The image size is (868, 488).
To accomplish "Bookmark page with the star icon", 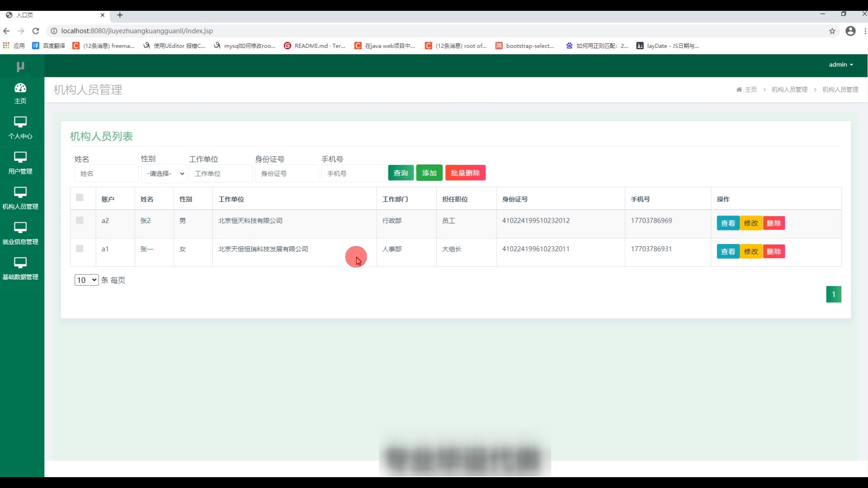I will [x=832, y=31].
